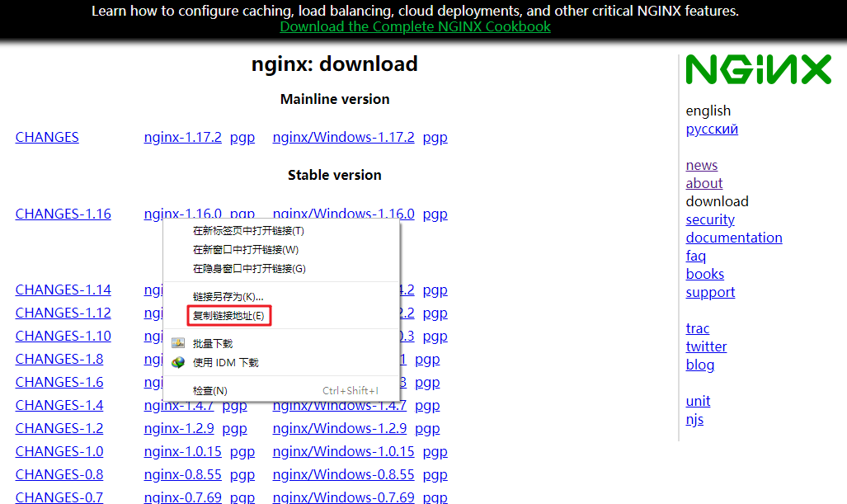
Task: Choose 在新标签页中打开链接(T) from context menu
Action: coord(248,231)
